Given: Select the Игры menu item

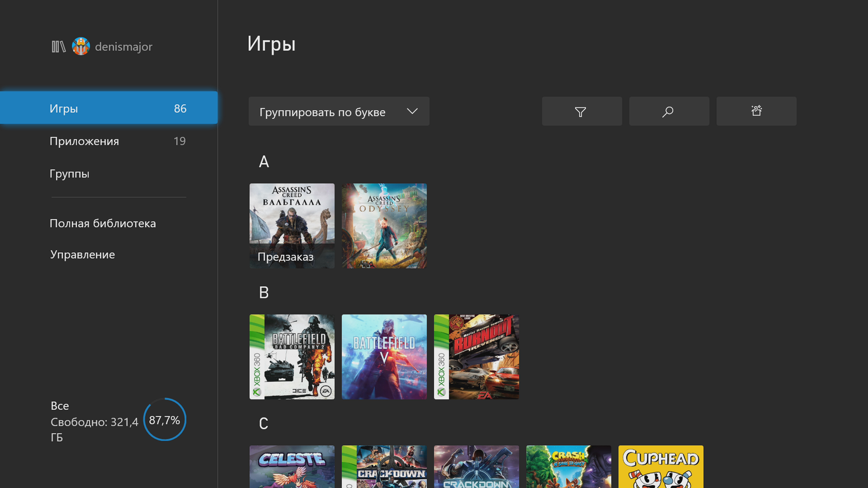Looking at the screenshot, I should tap(109, 108).
